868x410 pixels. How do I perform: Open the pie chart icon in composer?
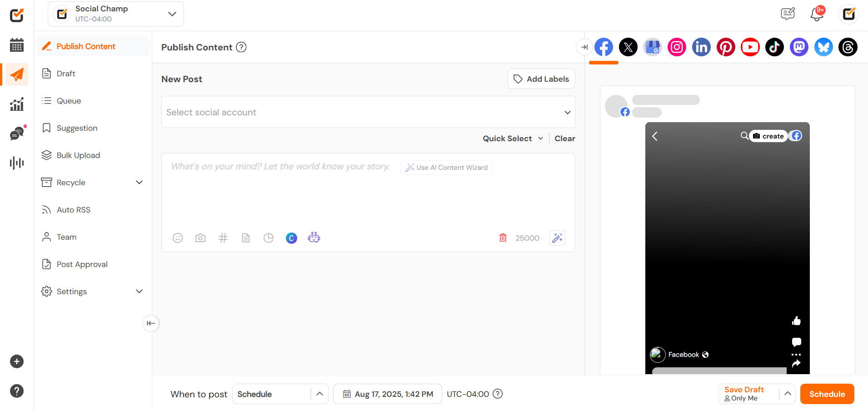point(269,238)
